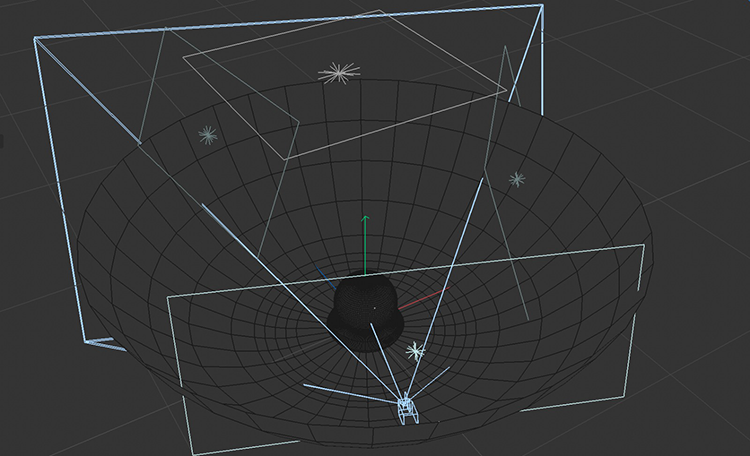
Task: Pick the bright white light icon near the camera
Action: 415,350
